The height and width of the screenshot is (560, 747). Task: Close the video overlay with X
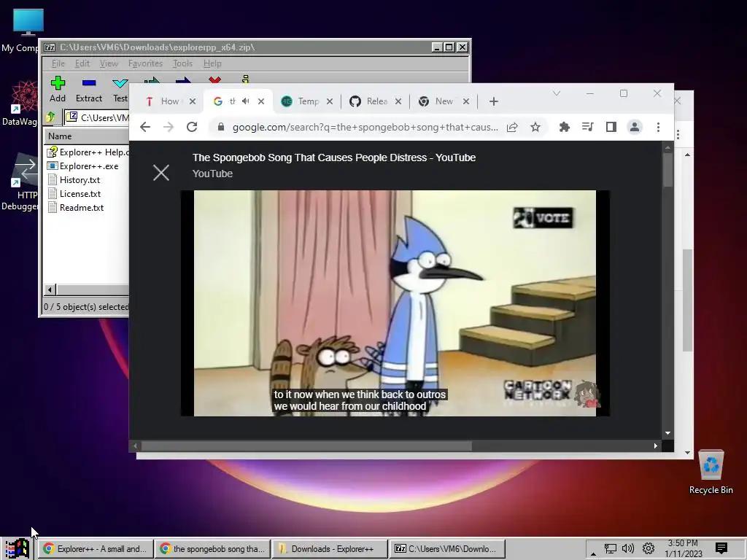[x=161, y=172]
